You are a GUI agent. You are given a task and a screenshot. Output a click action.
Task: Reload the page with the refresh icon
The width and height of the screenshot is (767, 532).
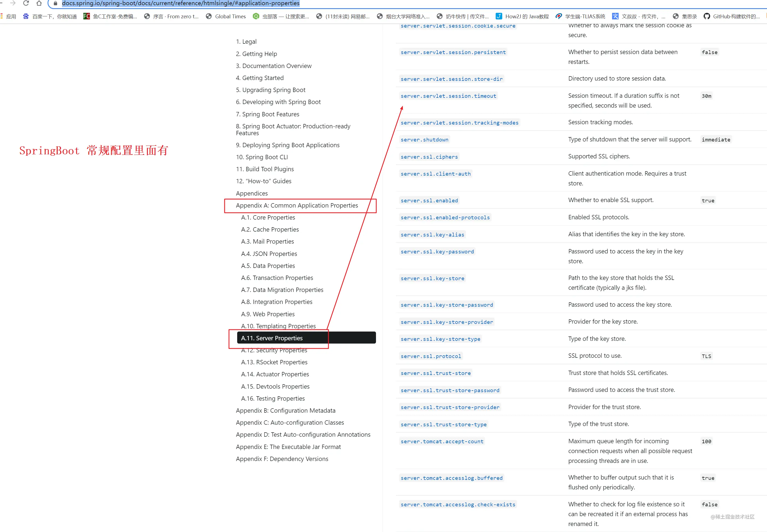[26, 3]
